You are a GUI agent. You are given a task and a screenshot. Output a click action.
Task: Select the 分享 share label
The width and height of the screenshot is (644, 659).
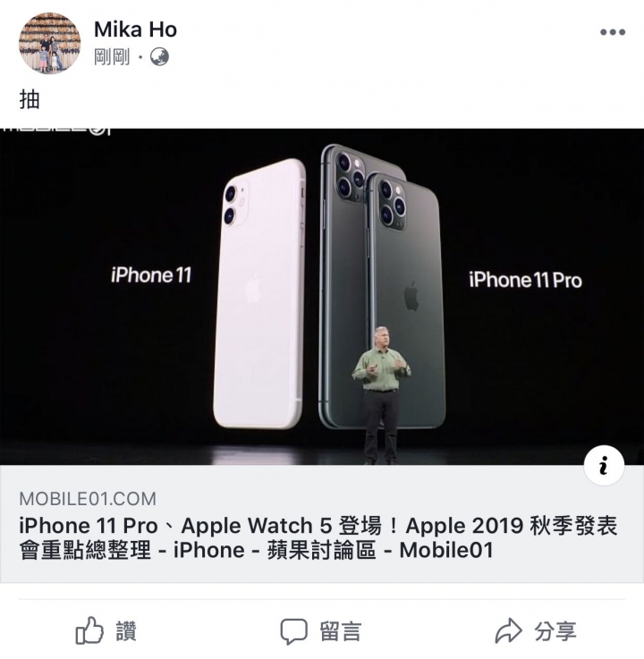[555, 631]
